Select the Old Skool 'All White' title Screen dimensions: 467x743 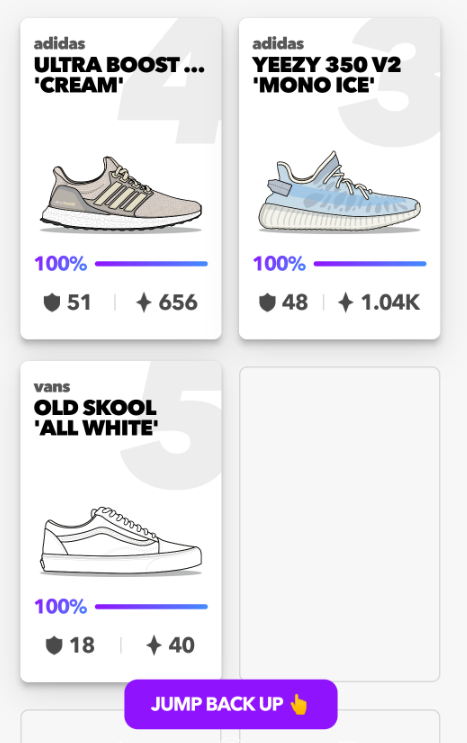tap(96, 418)
